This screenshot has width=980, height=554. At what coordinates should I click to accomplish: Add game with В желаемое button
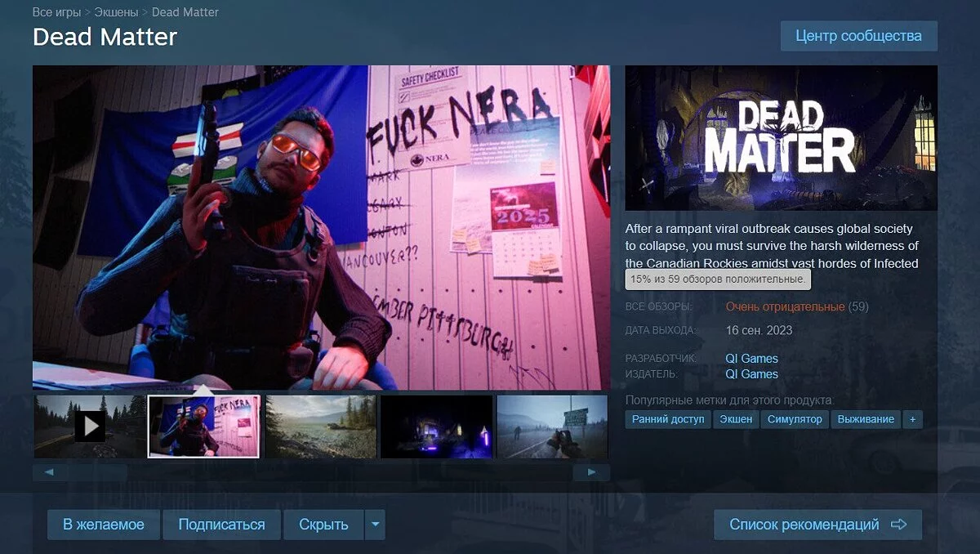tap(104, 525)
